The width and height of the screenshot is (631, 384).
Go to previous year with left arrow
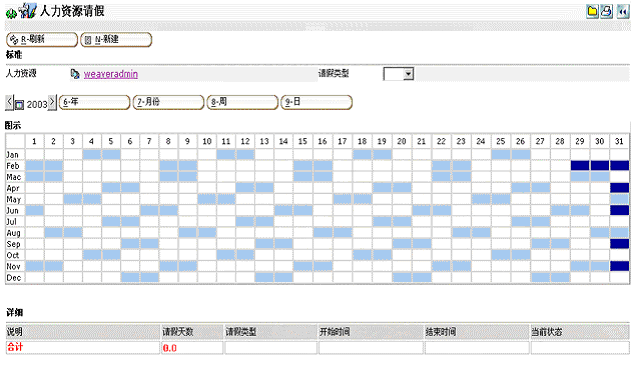pyautogui.click(x=9, y=102)
